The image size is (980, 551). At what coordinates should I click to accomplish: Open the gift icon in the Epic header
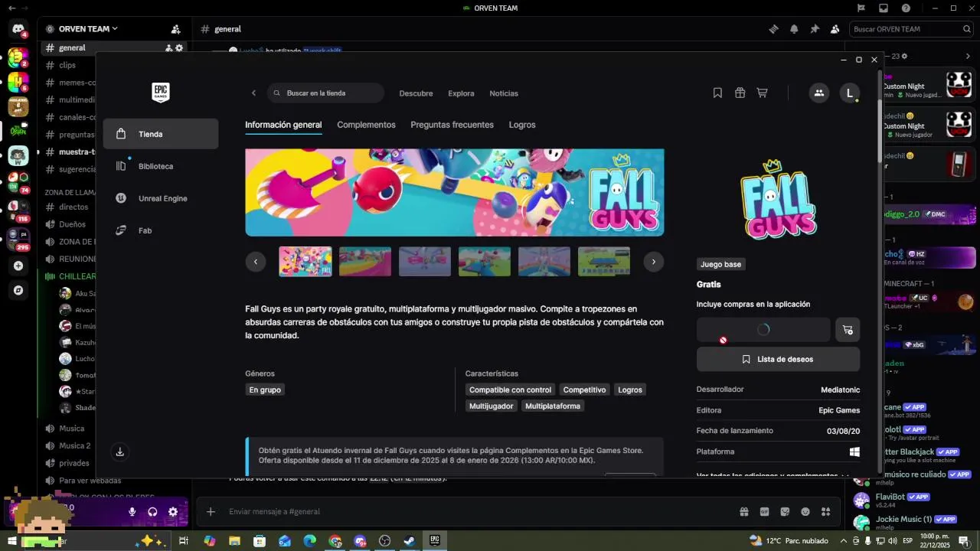tap(740, 93)
